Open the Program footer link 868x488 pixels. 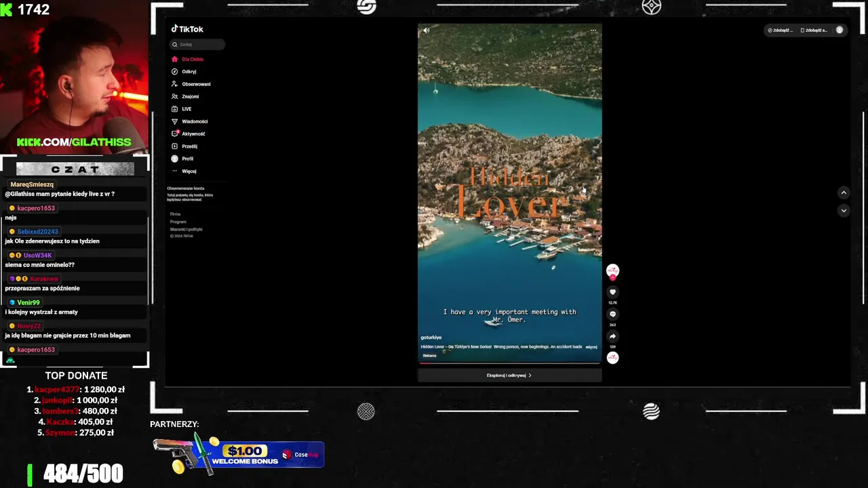178,222
